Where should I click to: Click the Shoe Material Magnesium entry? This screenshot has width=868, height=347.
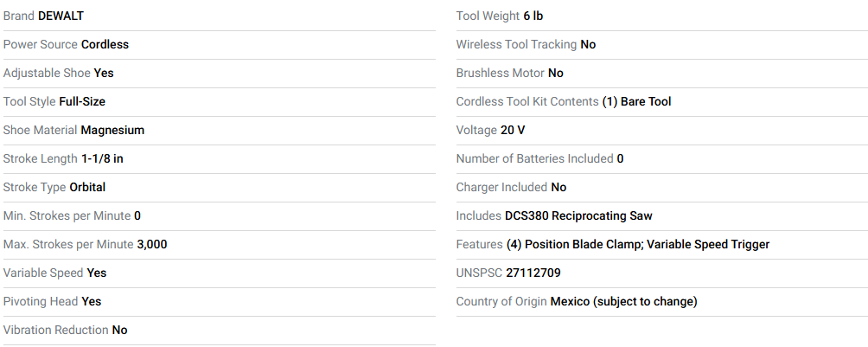click(73, 131)
